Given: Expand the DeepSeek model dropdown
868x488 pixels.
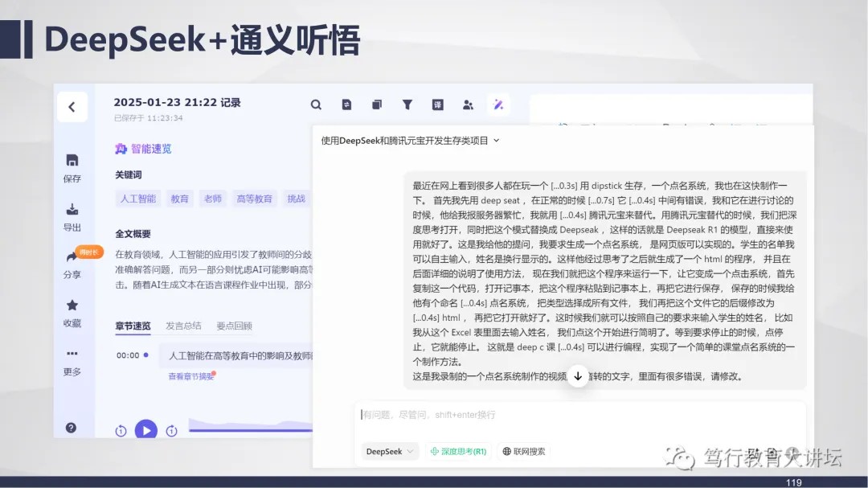Looking at the screenshot, I should (390, 452).
